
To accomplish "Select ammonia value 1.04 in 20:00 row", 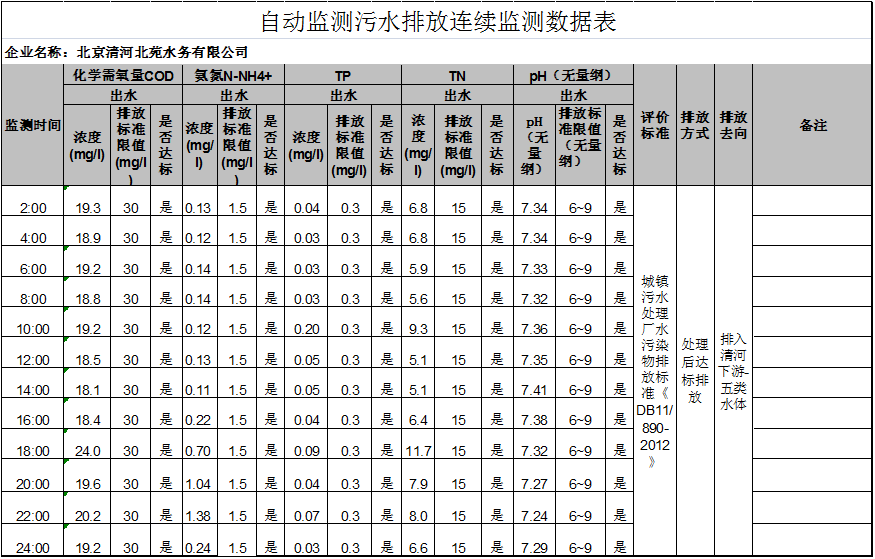I will [x=200, y=476].
